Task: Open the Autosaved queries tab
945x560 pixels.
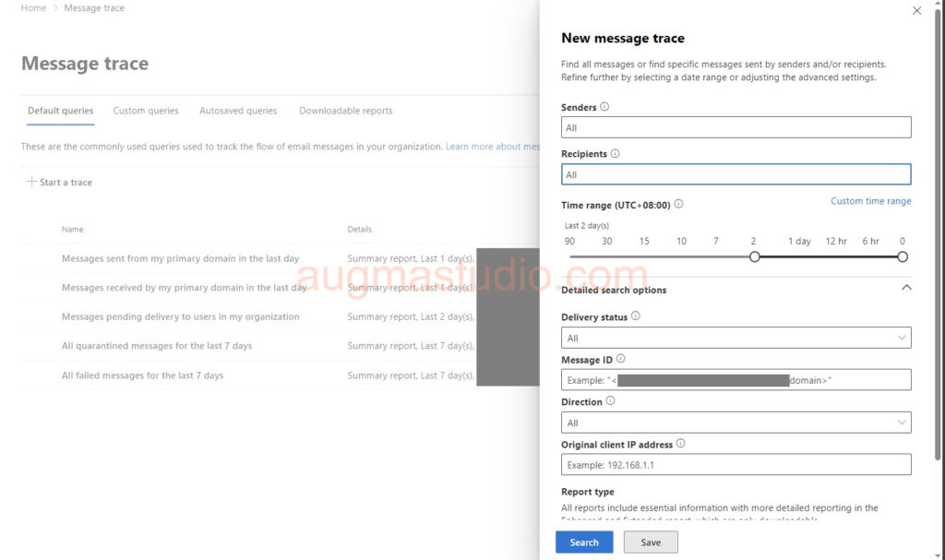Action: click(238, 111)
